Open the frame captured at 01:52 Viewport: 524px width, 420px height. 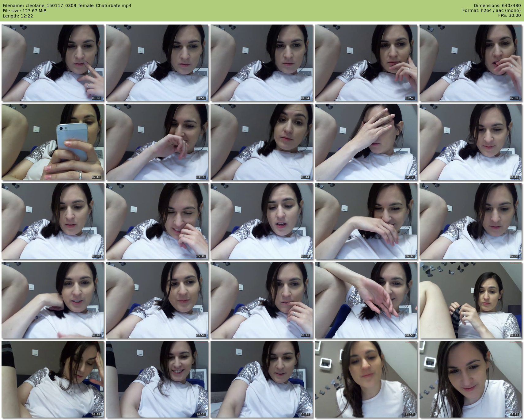click(x=366, y=63)
